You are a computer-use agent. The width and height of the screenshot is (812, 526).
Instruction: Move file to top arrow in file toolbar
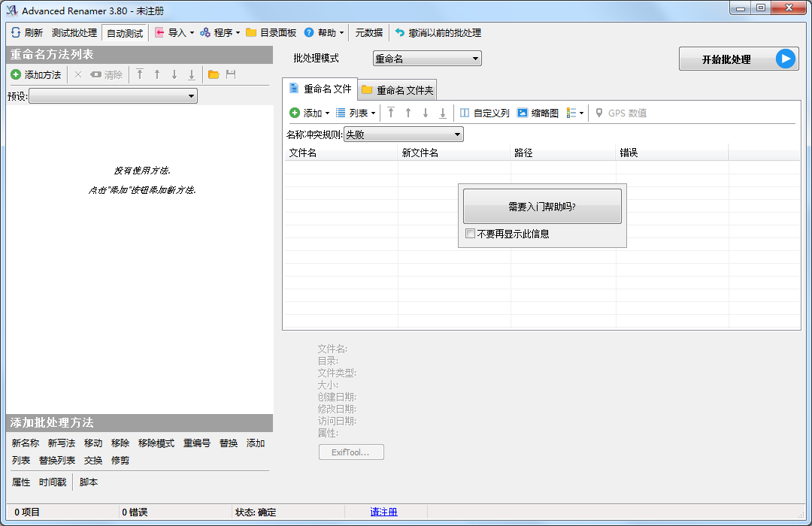[391, 113]
